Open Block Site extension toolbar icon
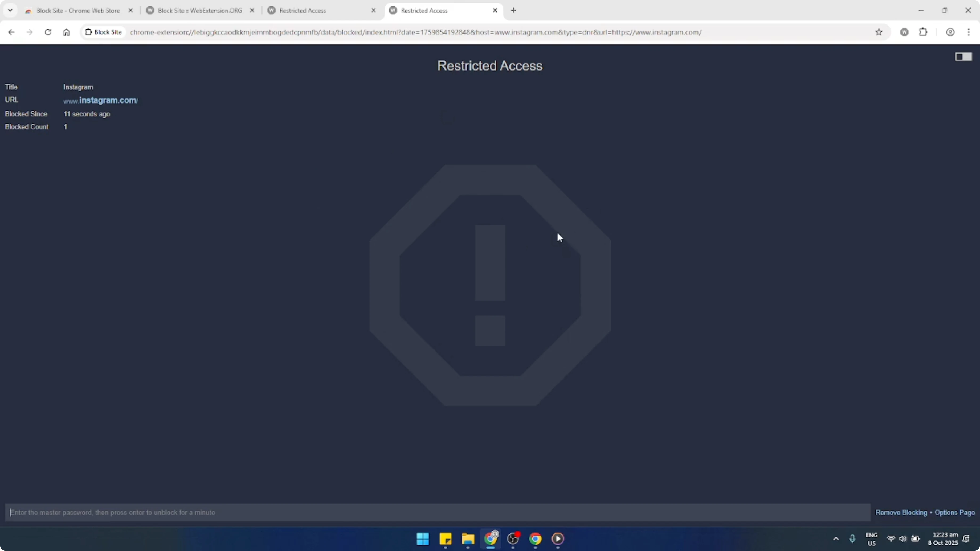The width and height of the screenshot is (980, 551). [x=905, y=32]
